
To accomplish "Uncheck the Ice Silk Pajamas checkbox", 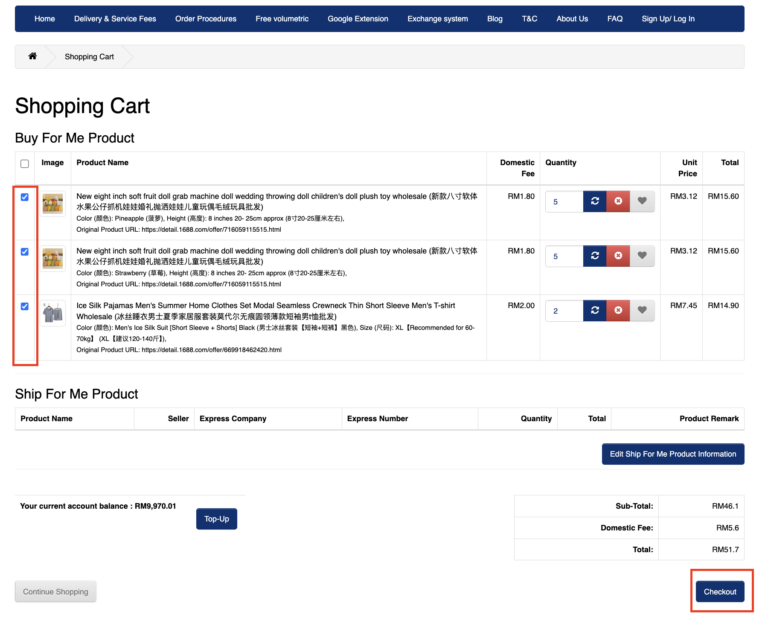I will click(25, 307).
